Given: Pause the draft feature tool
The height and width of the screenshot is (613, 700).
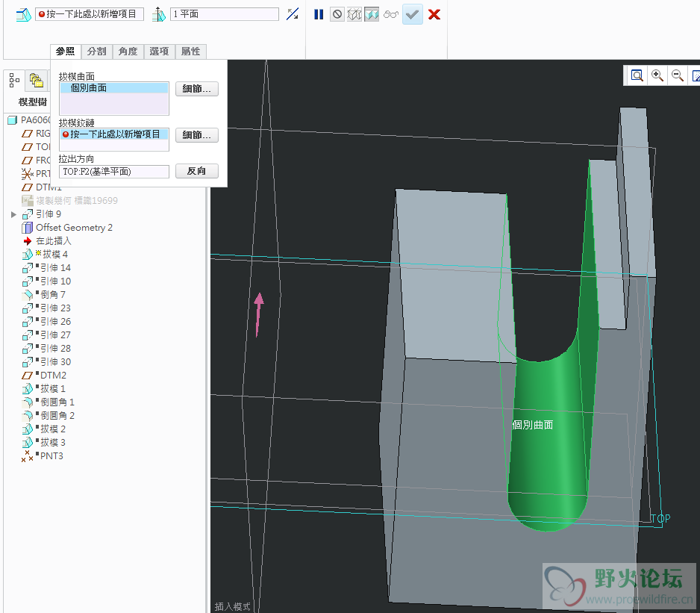Looking at the screenshot, I should tap(319, 14).
